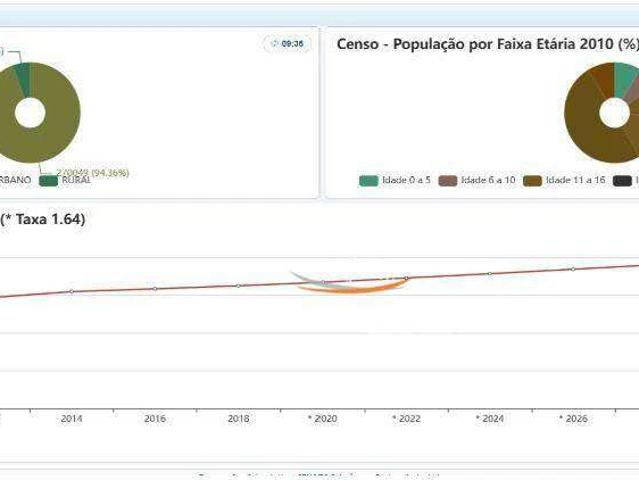The height and width of the screenshot is (480, 639).
Task: Click the line chart data point for 2020
Action: tap(323, 282)
